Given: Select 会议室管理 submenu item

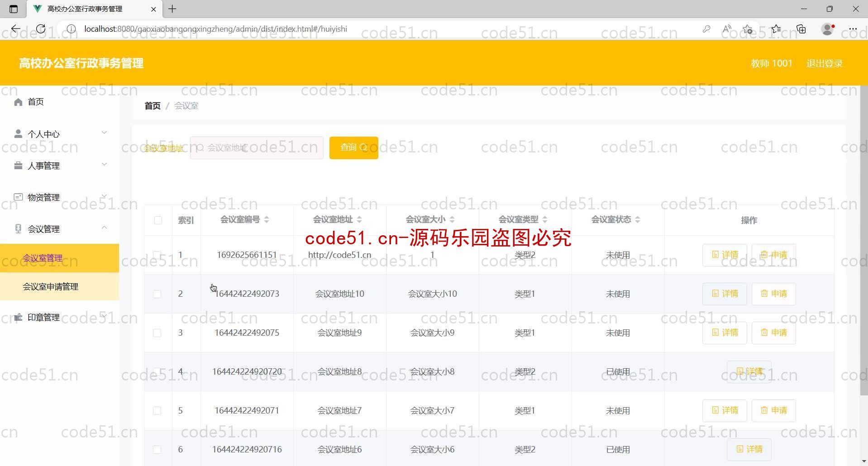Looking at the screenshot, I should coord(59,258).
